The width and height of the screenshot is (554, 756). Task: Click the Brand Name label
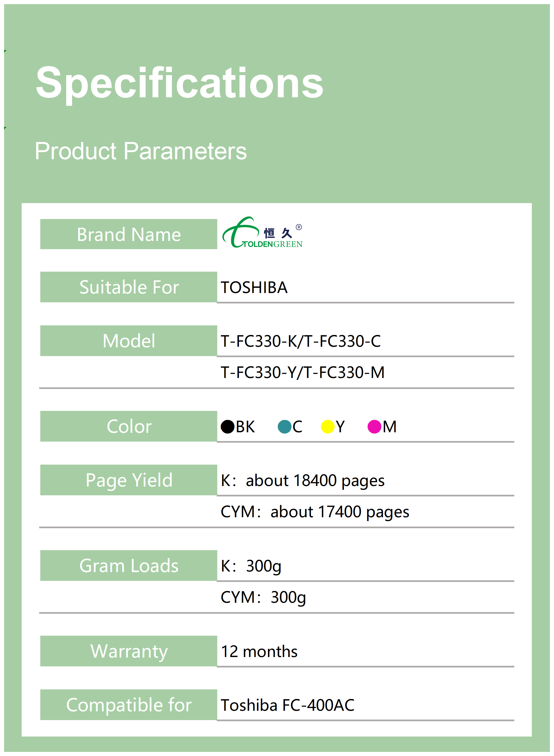[128, 234]
